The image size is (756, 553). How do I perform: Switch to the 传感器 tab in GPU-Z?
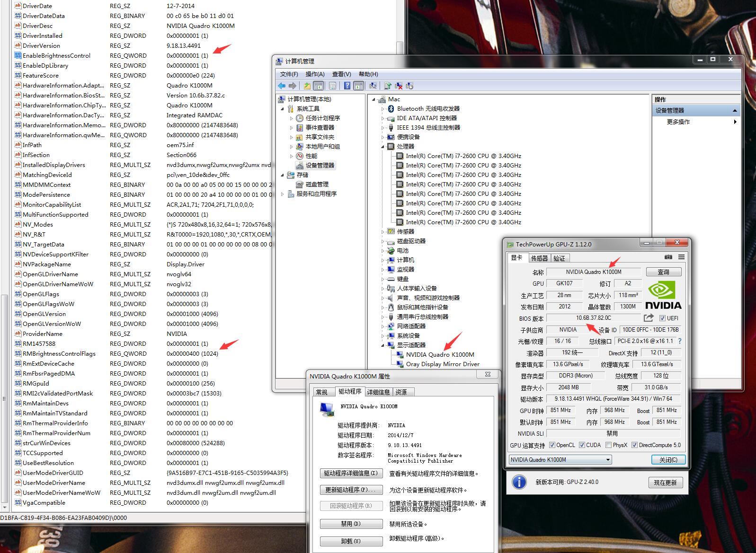(x=539, y=258)
